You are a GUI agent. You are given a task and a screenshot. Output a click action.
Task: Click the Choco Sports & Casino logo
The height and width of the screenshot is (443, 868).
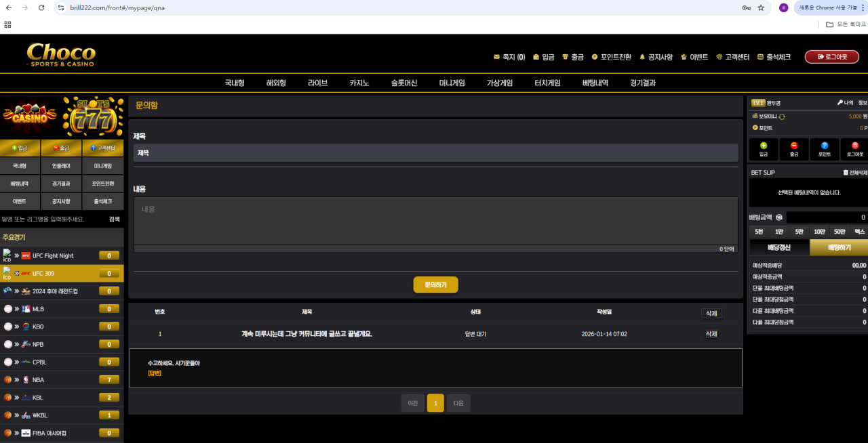click(61, 54)
